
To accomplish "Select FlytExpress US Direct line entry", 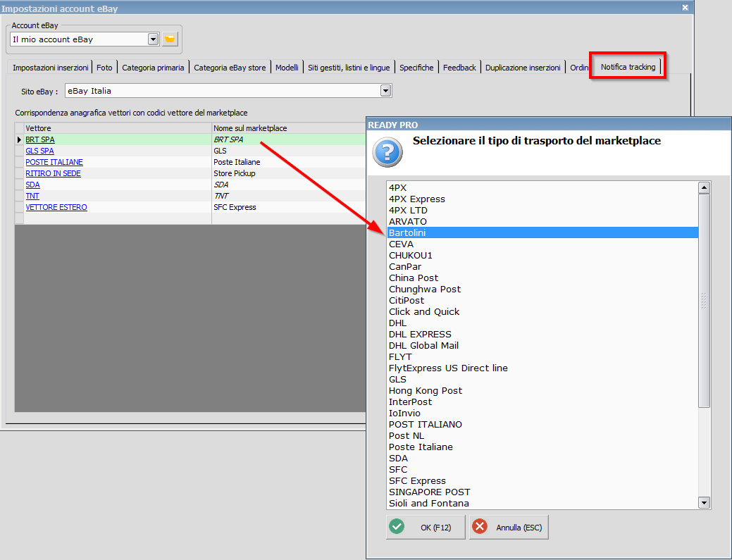I will 542,368.
